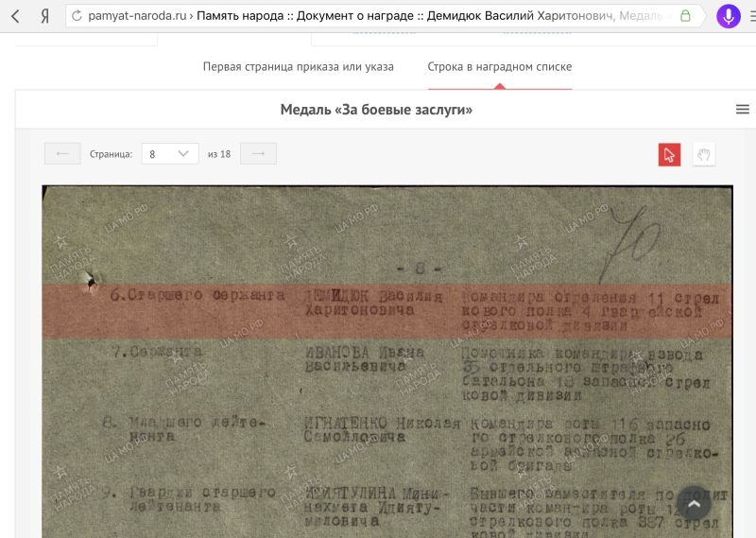Go to next document page arrow
This screenshot has width=756, height=538.
pyautogui.click(x=258, y=154)
